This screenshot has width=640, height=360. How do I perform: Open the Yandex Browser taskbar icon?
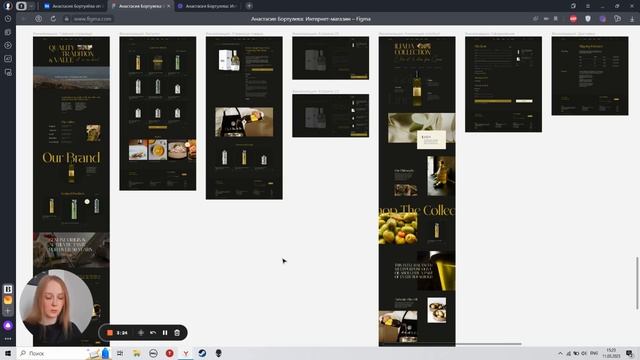pyautogui.click(x=186, y=353)
